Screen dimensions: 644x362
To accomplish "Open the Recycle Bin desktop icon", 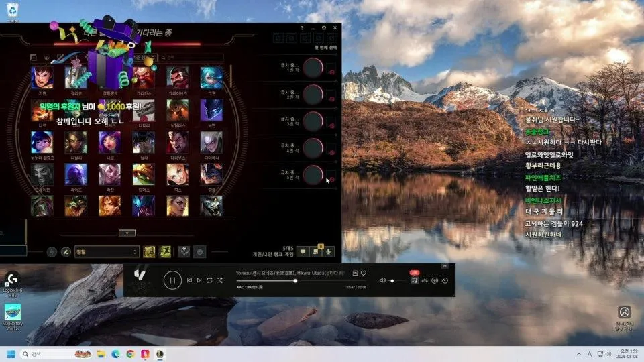I will tap(13, 11).
